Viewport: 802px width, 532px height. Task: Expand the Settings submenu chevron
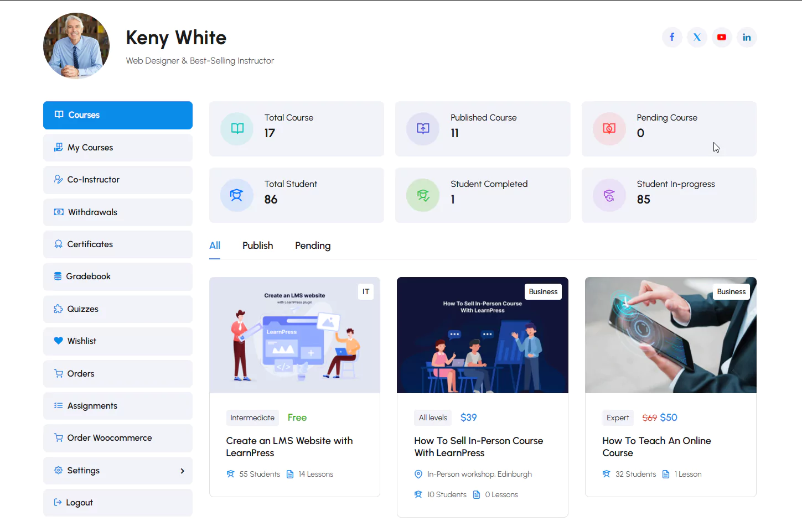(x=182, y=471)
